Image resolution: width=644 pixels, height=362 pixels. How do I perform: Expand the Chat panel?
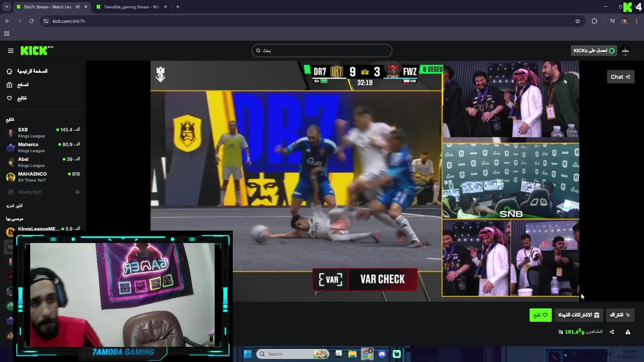pos(620,77)
